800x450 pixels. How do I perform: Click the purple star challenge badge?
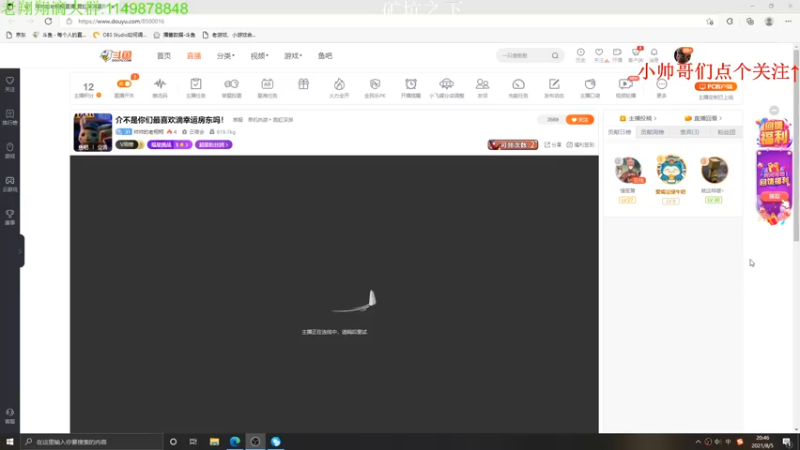coord(169,145)
